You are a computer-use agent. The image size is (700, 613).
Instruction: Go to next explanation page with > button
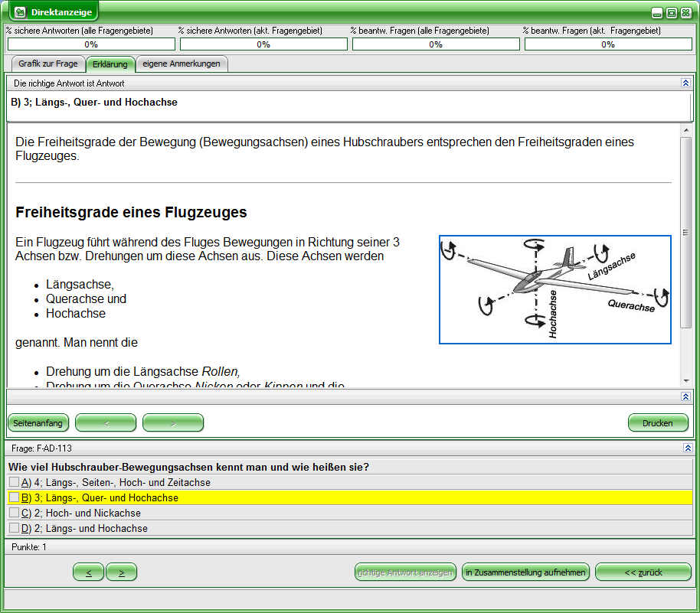coord(173,423)
